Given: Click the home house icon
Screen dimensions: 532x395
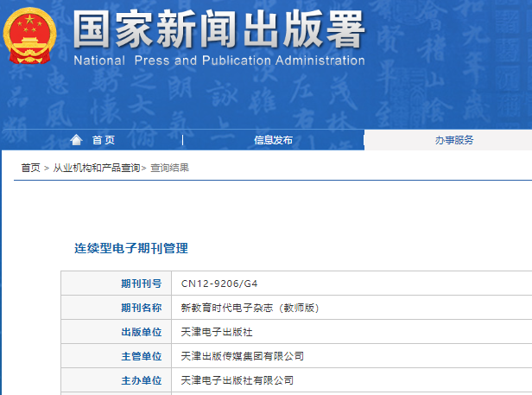Looking at the screenshot, I should (76, 140).
